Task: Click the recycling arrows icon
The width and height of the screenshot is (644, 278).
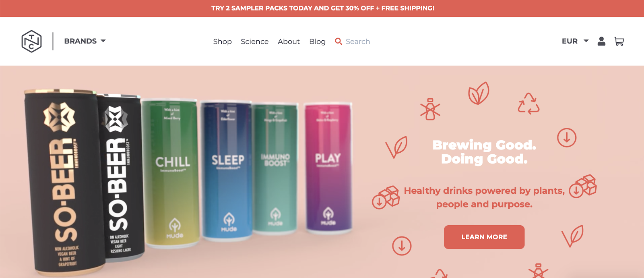Action: tap(528, 104)
